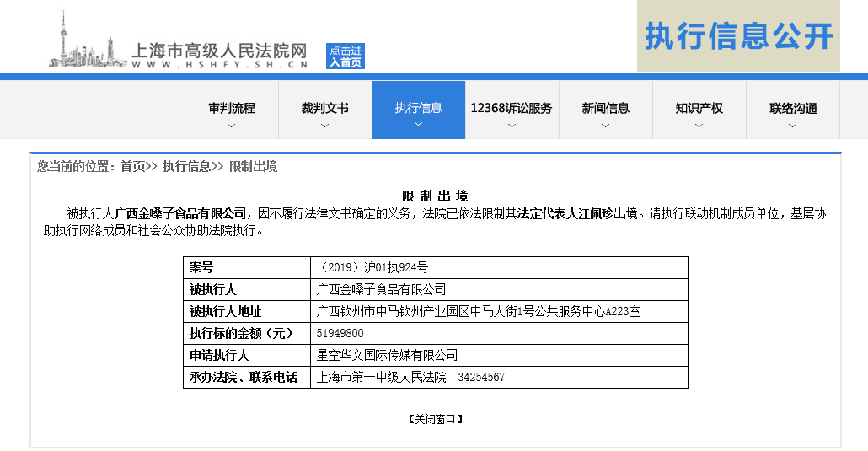Open the 12368诉讼服务 menu
This screenshot has height=451, width=868.
pyautogui.click(x=512, y=108)
